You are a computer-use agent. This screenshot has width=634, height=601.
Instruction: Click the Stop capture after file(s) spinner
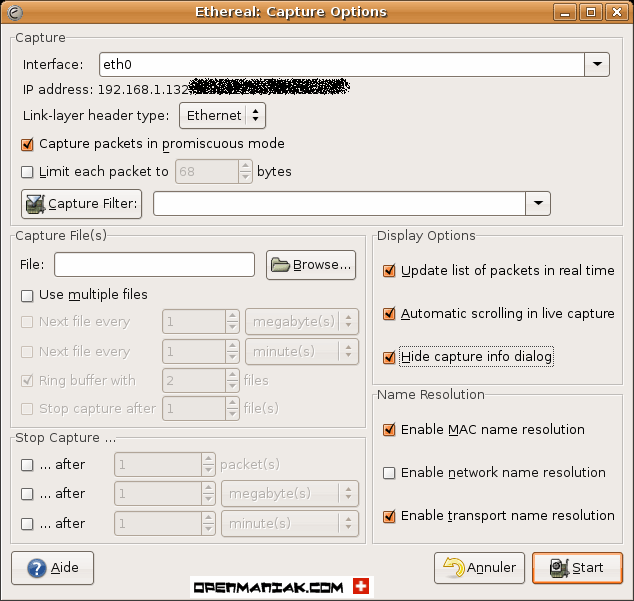[201, 408]
